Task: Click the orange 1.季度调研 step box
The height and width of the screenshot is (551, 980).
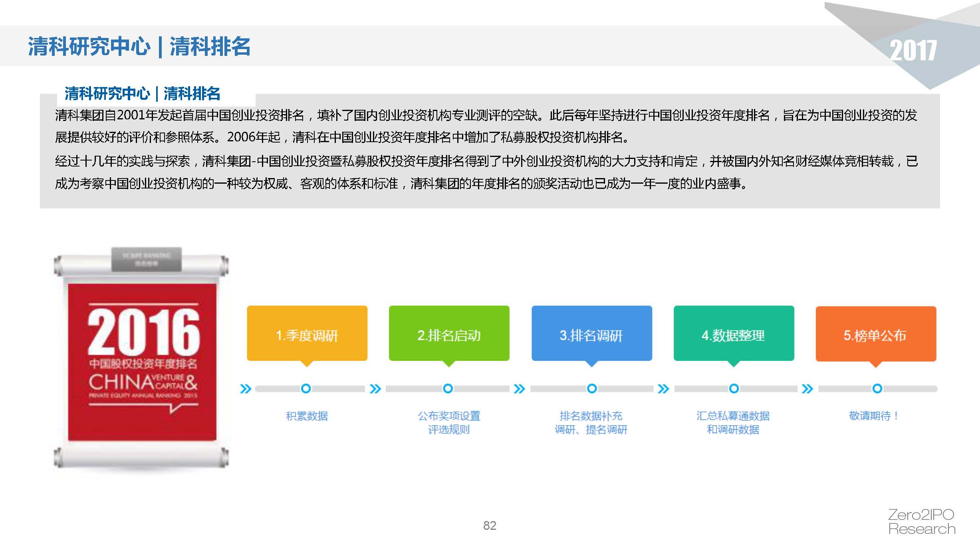Action: pyautogui.click(x=307, y=334)
